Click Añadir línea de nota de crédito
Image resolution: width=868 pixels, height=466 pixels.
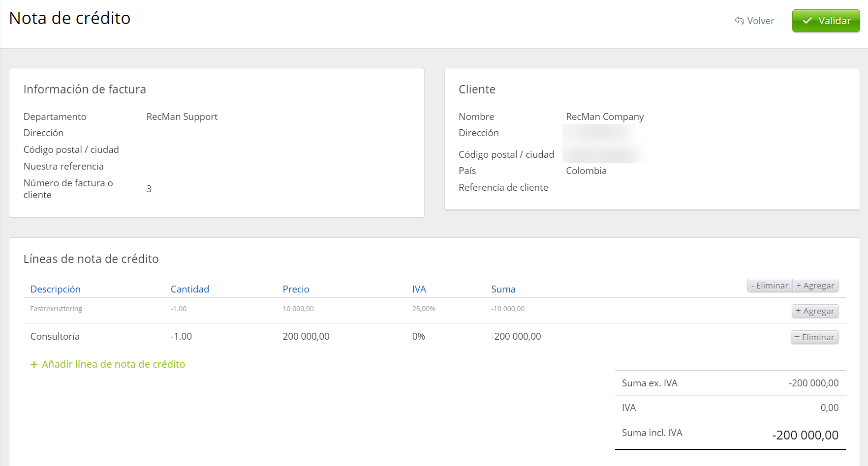pos(108,364)
